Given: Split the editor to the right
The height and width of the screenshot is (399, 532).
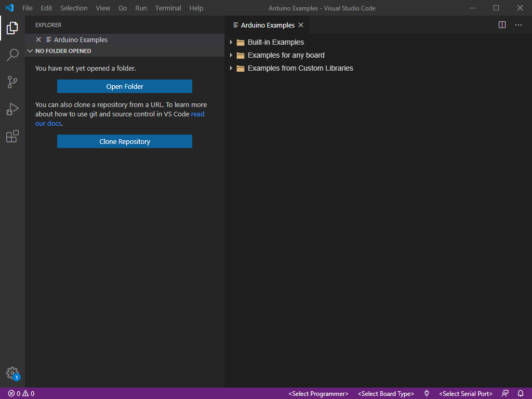Looking at the screenshot, I should 502,25.
